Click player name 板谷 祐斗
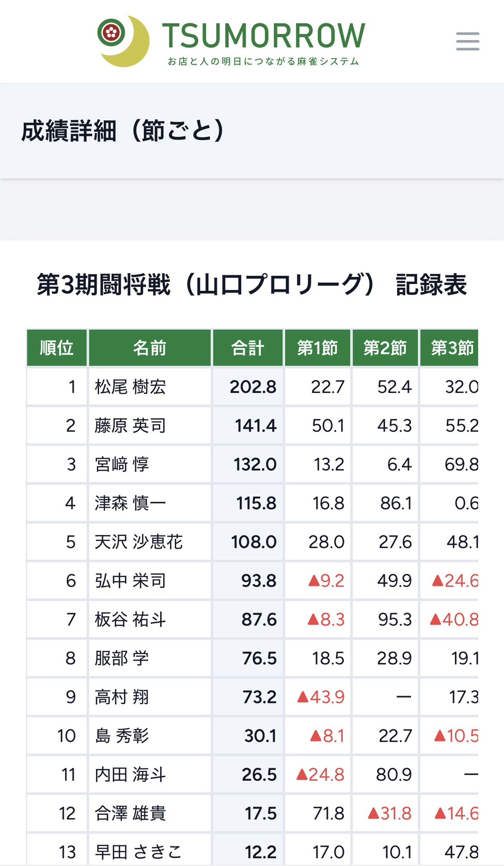The width and height of the screenshot is (504, 866). point(130,619)
